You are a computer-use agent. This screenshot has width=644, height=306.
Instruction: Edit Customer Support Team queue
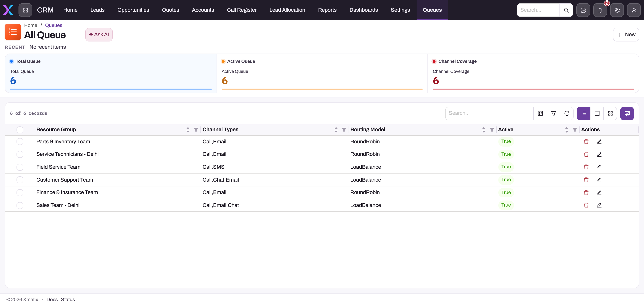599,180
